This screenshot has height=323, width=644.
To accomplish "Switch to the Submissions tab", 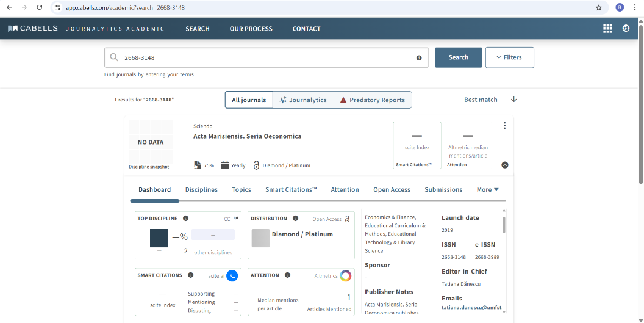I will click(x=443, y=190).
